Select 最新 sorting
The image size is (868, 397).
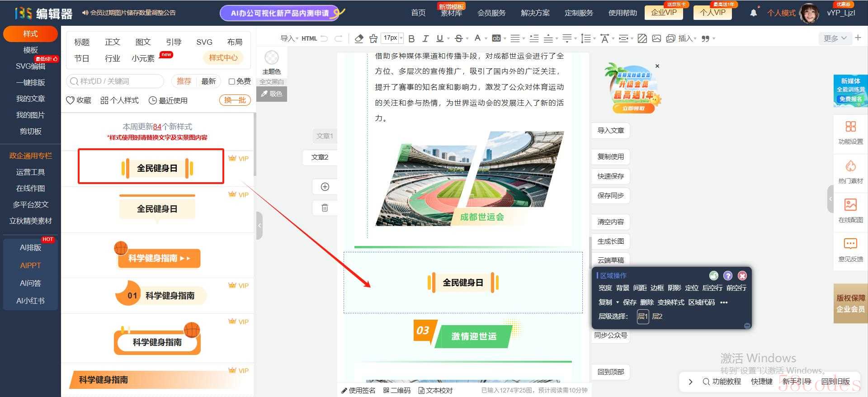208,81
